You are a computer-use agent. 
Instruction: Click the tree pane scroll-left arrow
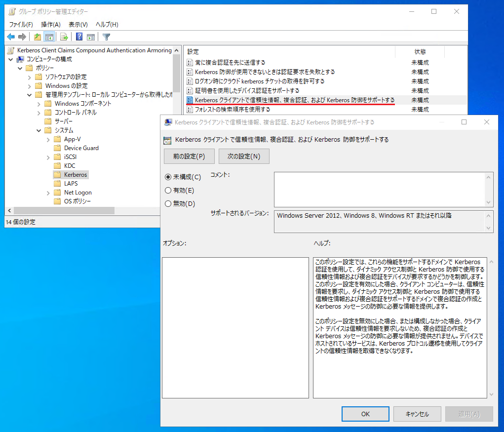pyautogui.click(x=9, y=210)
